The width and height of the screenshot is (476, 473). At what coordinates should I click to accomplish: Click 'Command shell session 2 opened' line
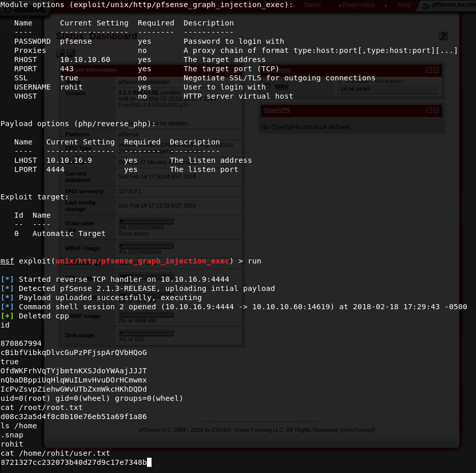pyautogui.click(x=234, y=307)
